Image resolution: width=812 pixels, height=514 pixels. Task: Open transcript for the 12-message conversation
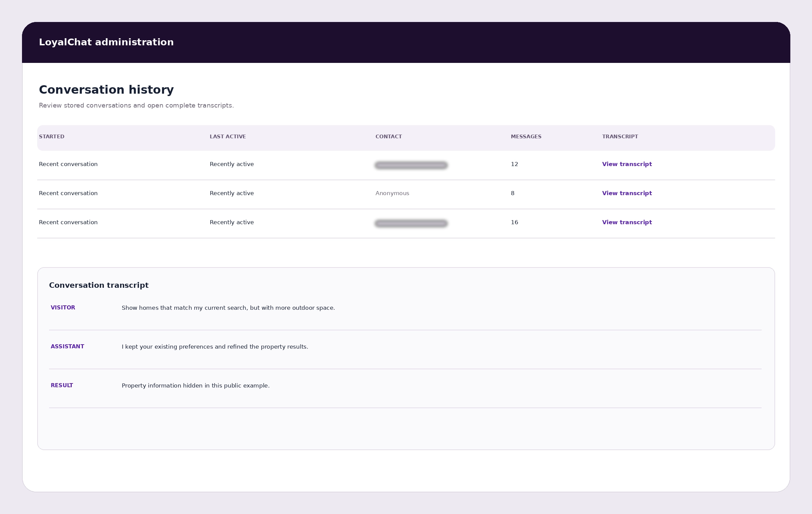tap(627, 164)
